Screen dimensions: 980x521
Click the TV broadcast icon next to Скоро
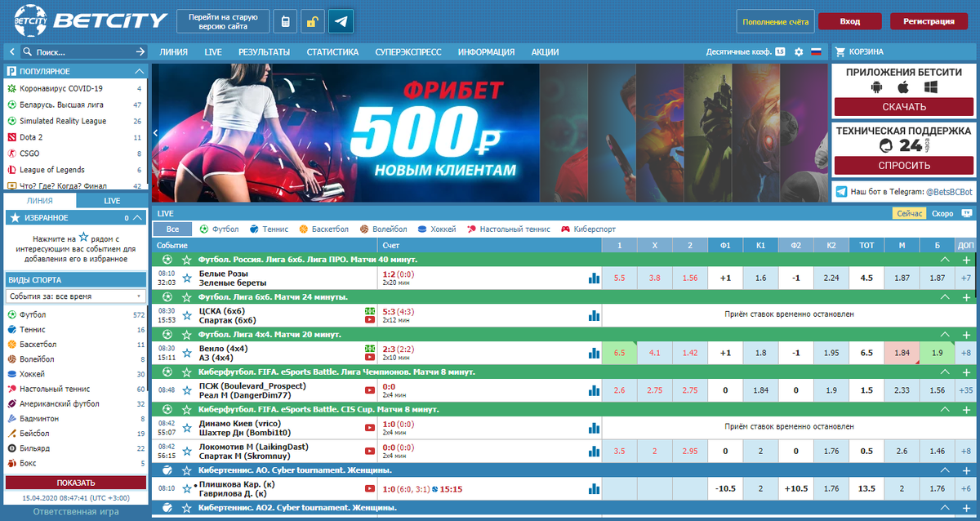pyautogui.click(x=966, y=213)
